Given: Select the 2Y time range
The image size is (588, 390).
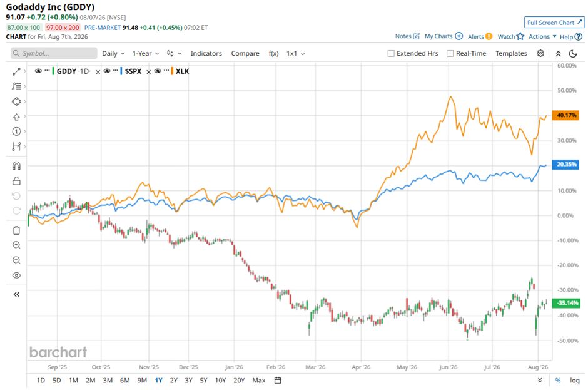Looking at the screenshot, I should click(173, 380).
